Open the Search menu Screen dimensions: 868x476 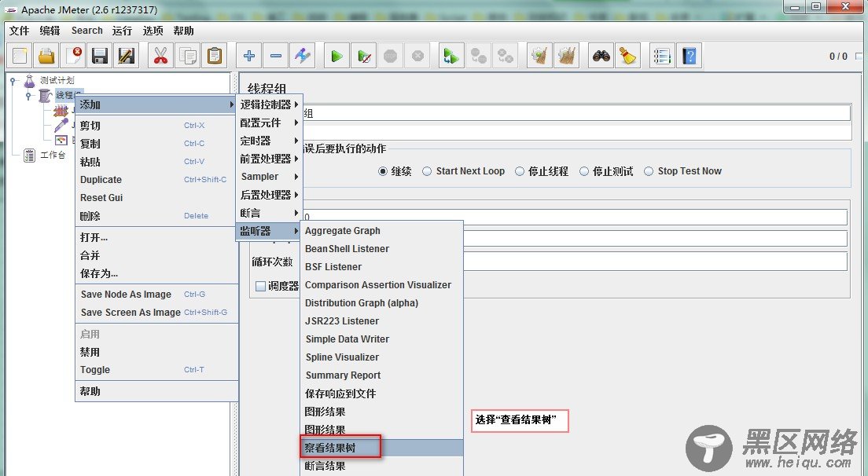87,31
